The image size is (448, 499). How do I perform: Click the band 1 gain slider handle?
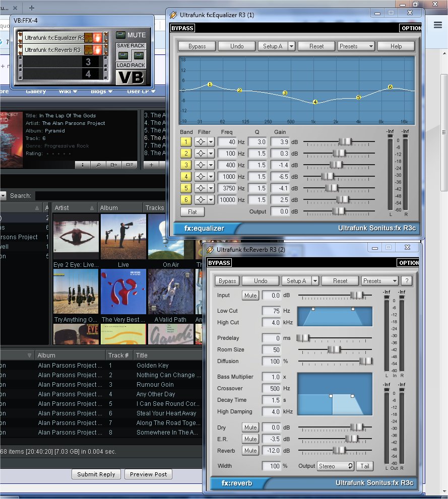[345, 141]
